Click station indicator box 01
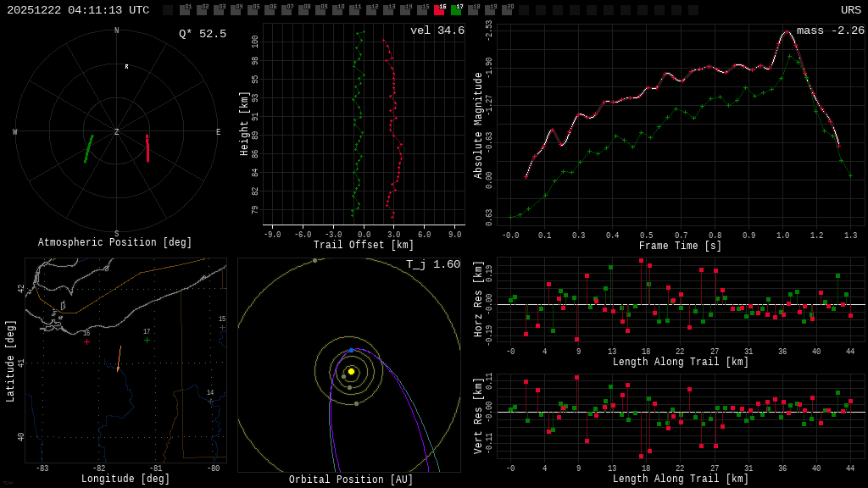 click(x=185, y=10)
